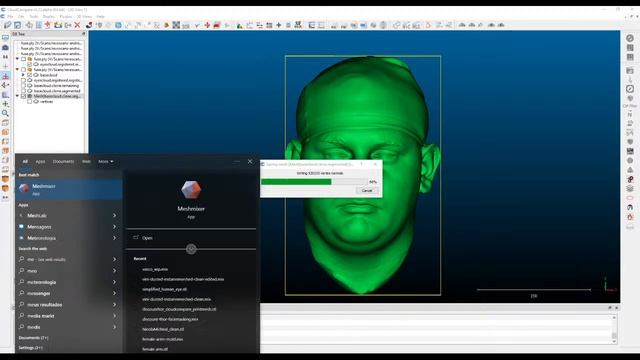The width and height of the screenshot is (640, 360).
Task: Expand Mensagens result chevron arrow
Action: pyautogui.click(x=114, y=227)
